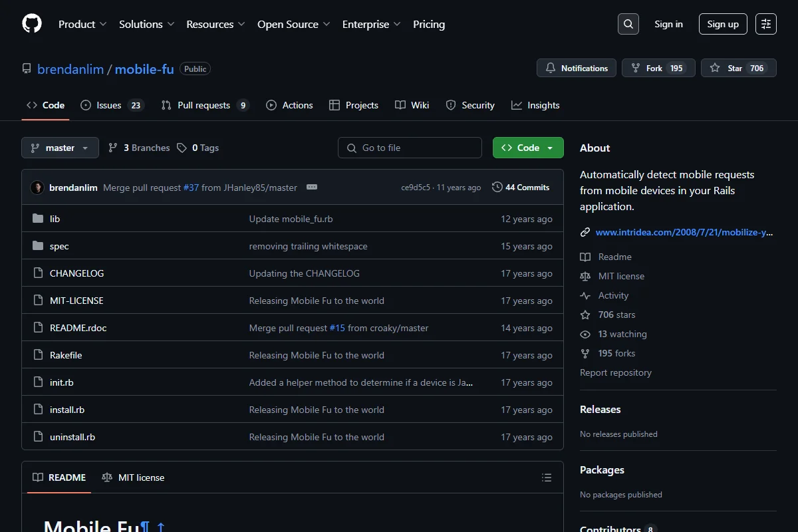Open the intridea.com website link
The height and width of the screenshot is (532, 798).
(x=684, y=232)
